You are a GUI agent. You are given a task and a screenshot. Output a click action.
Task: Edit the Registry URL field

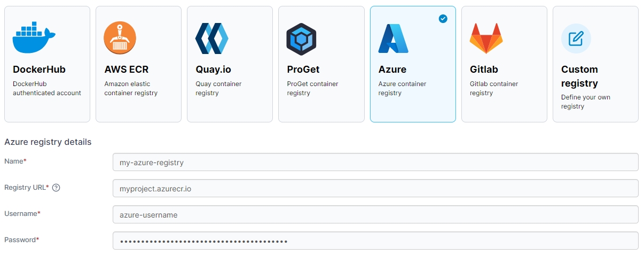[x=375, y=188]
